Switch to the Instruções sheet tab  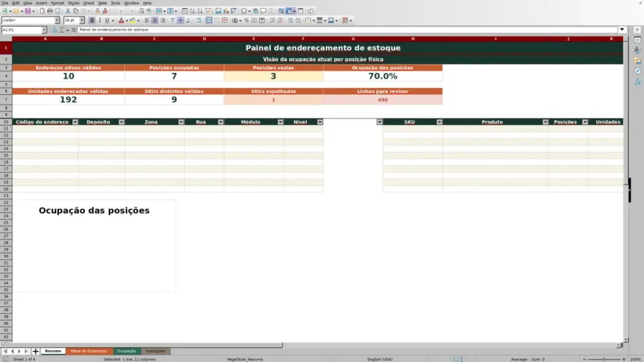[155, 351]
